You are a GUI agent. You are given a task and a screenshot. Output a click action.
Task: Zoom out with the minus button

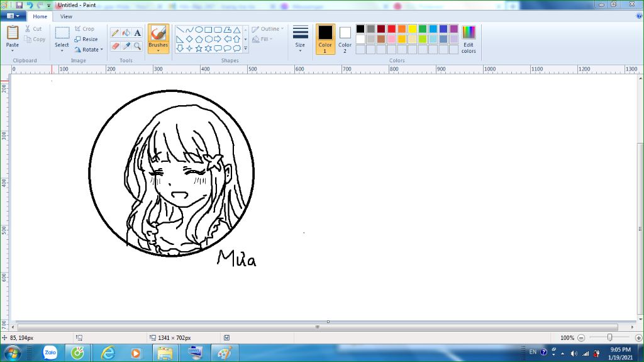(581, 337)
